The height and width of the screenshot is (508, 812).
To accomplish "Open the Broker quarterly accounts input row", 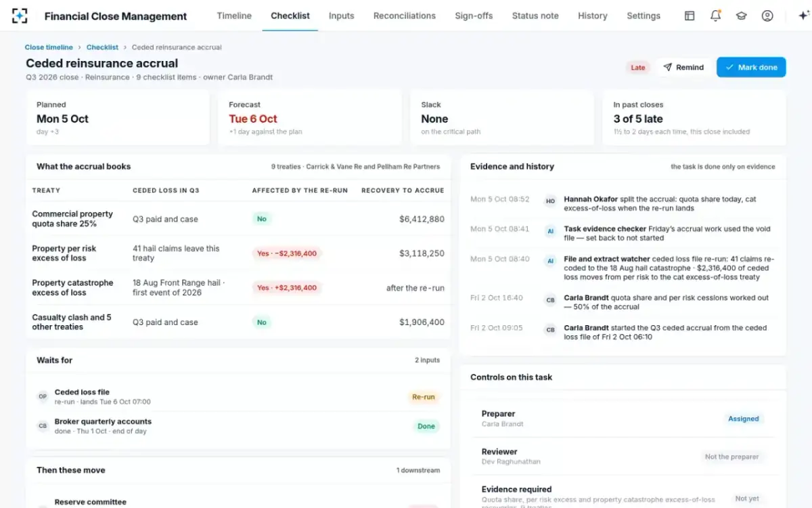I will [x=238, y=426].
